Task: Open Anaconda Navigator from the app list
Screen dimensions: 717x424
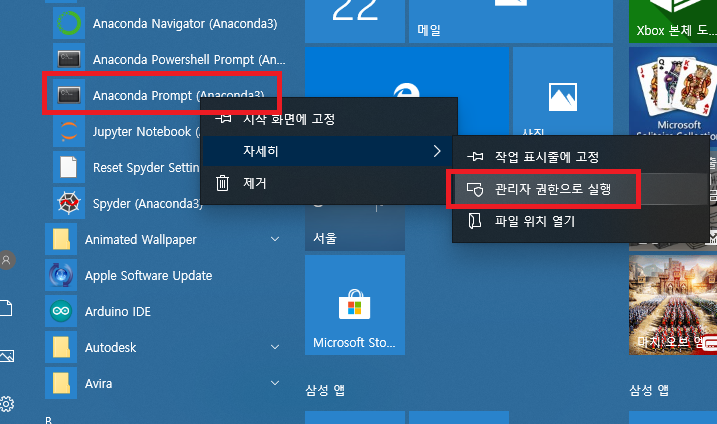Action: 167,23
